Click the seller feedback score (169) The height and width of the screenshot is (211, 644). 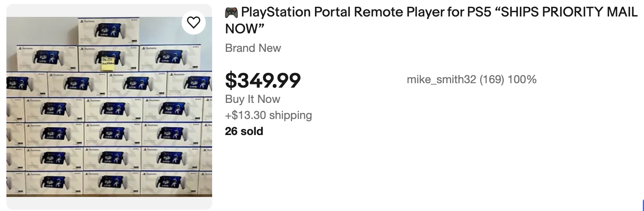click(x=491, y=80)
